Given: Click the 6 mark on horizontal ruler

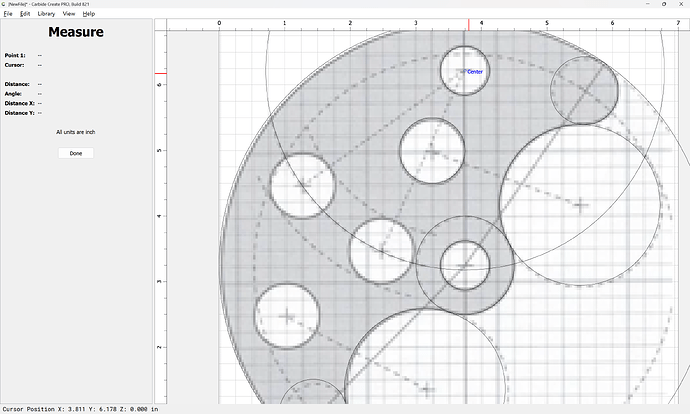Looking at the screenshot, I should coord(612,23).
